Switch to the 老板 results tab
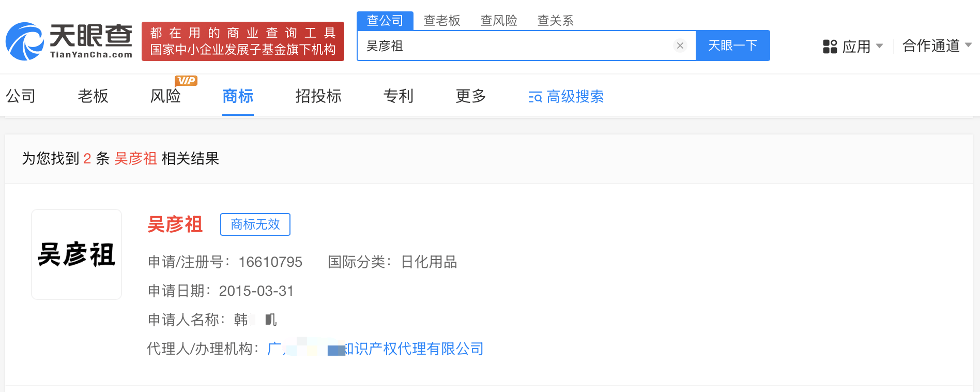980x392 pixels. pos(93,96)
